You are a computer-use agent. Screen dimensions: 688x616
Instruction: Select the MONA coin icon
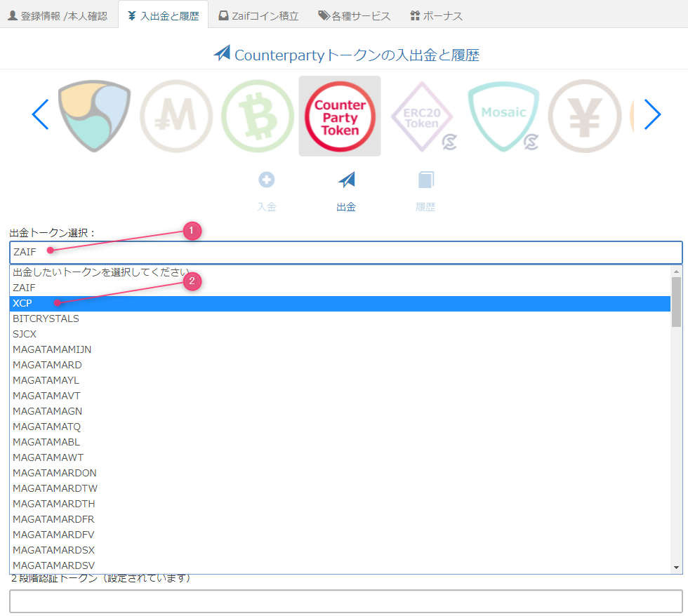coord(176,116)
